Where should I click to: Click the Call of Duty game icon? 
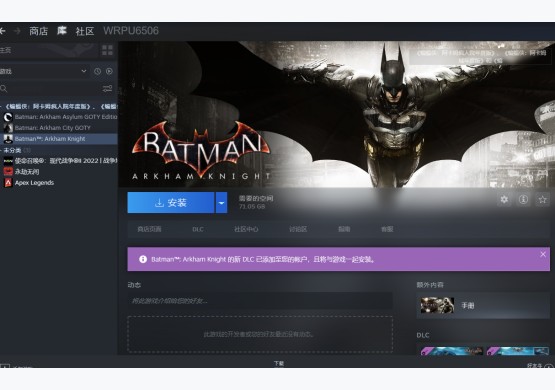tap(8, 161)
